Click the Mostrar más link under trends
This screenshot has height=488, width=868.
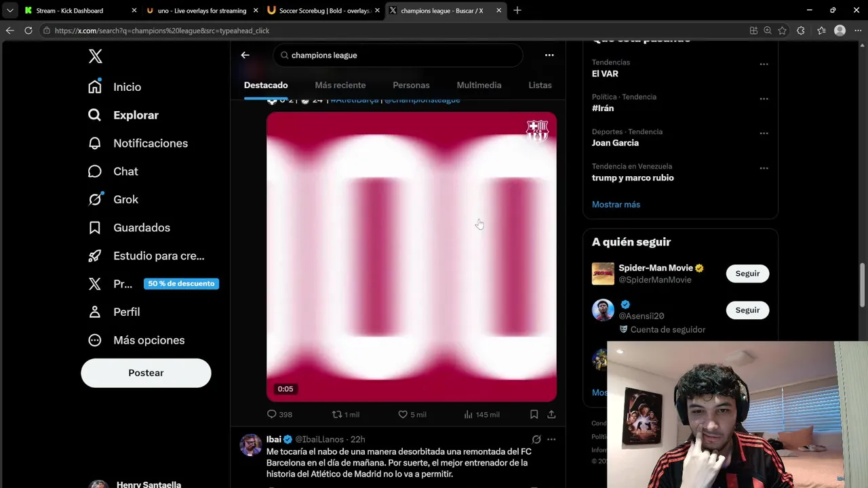coord(616,204)
